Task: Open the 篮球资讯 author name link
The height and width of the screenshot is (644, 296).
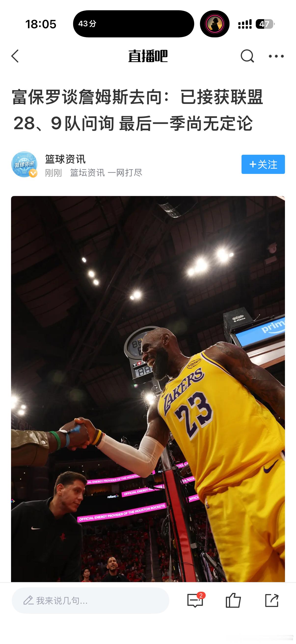Action: coord(65,159)
